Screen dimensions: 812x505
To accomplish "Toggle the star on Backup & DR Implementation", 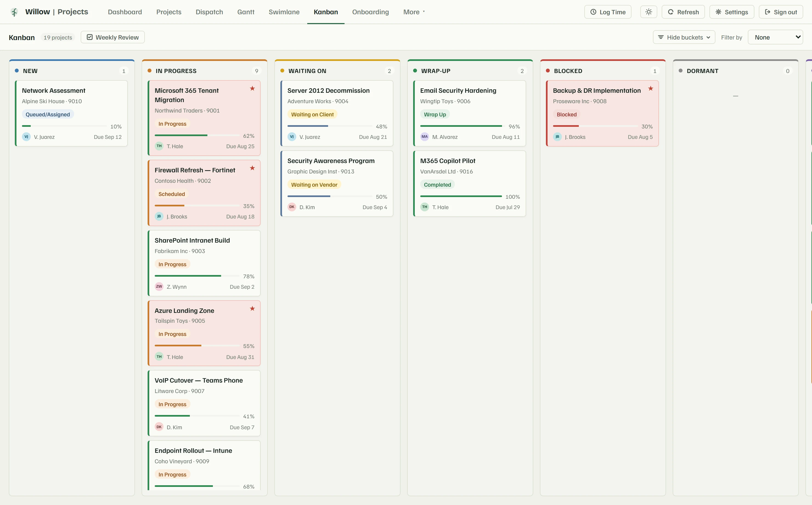I will point(650,88).
